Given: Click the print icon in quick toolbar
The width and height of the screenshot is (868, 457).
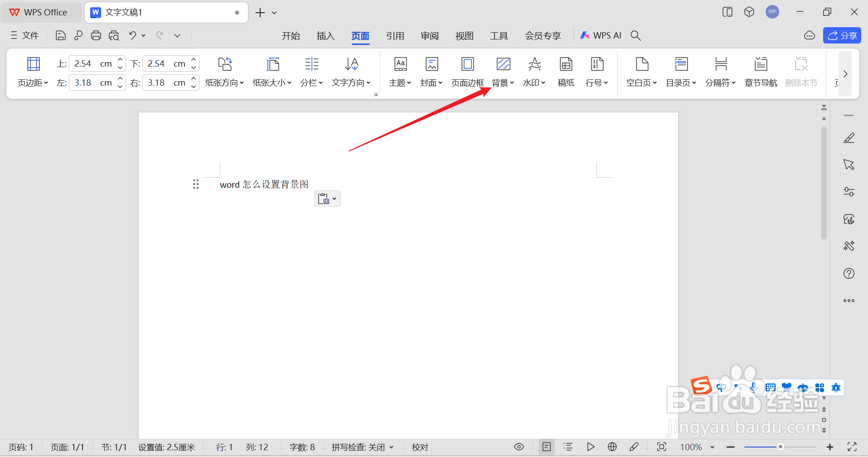Looking at the screenshot, I should [96, 35].
